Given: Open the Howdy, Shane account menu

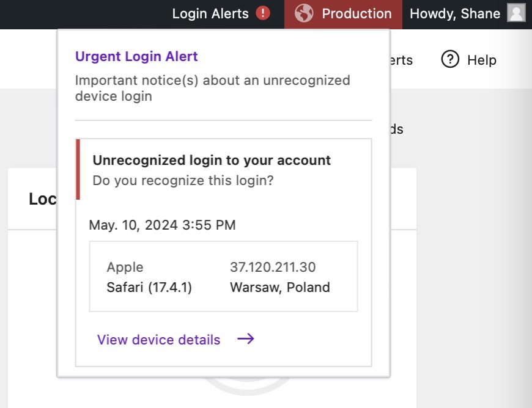Looking at the screenshot, I should tap(454, 13).
